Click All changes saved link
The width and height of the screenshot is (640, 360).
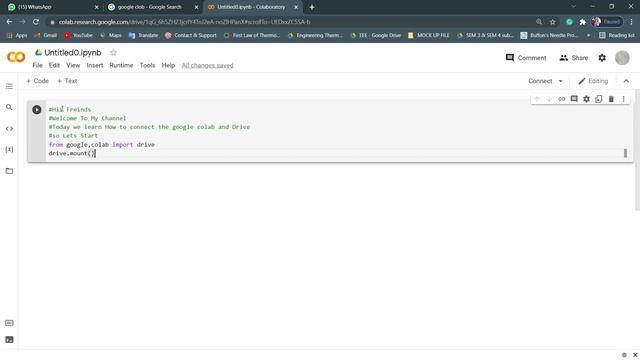click(207, 65)
